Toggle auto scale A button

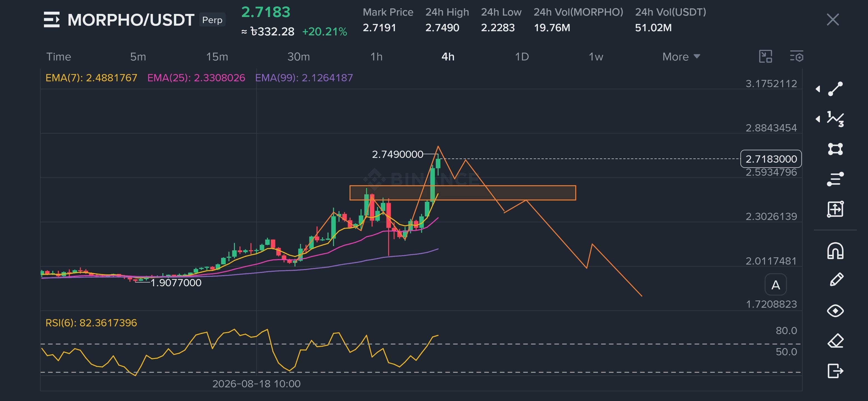[x=776, y=285]
